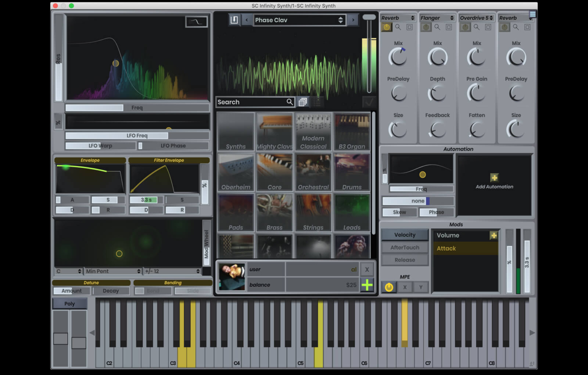Click the X button beside user field
The image size is (588, 375).
click(367, 269)
